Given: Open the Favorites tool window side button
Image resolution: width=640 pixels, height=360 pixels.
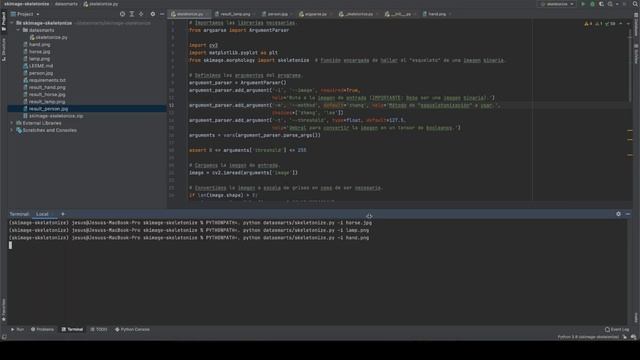Looking at the screenshot, I should [4, 310].
